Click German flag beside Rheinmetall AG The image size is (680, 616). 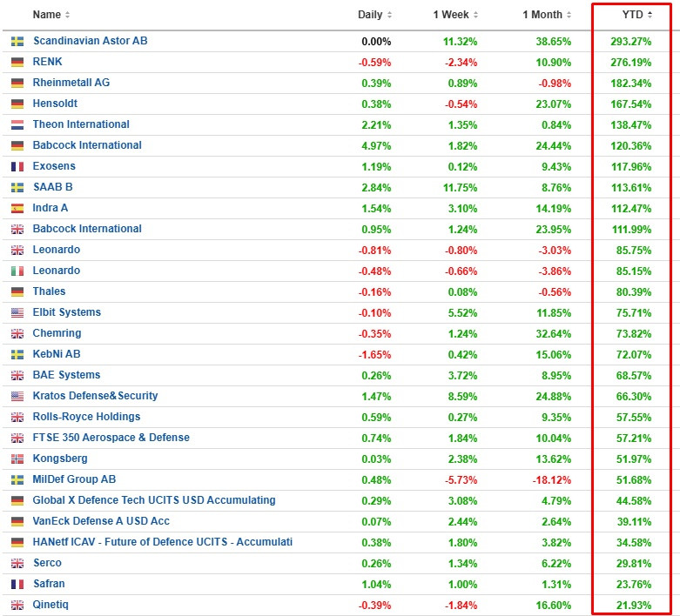(17, 84)
